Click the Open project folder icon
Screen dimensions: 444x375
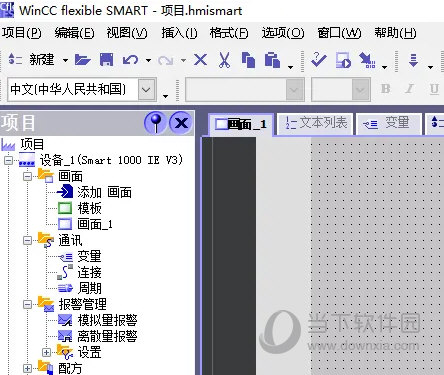pos(82,60)
